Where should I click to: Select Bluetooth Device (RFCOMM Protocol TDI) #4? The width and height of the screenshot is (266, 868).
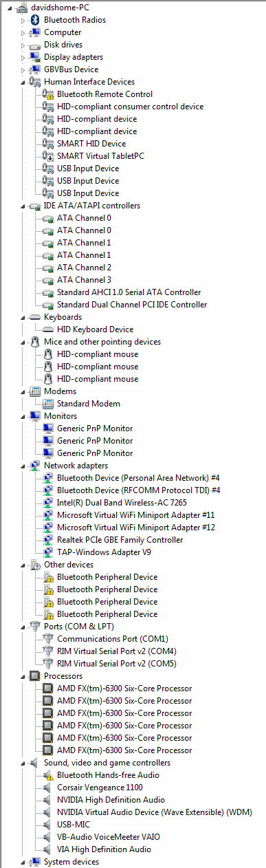(x=138, y=490)
